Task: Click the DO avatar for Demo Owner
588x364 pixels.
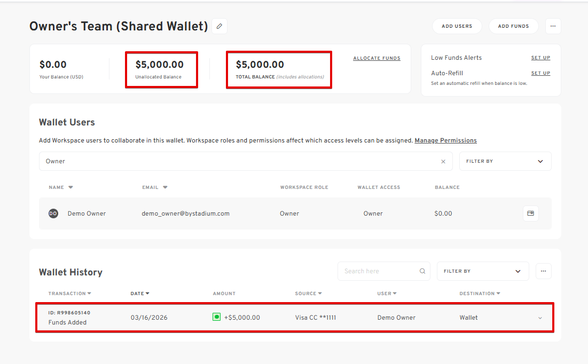Action: 53,213
